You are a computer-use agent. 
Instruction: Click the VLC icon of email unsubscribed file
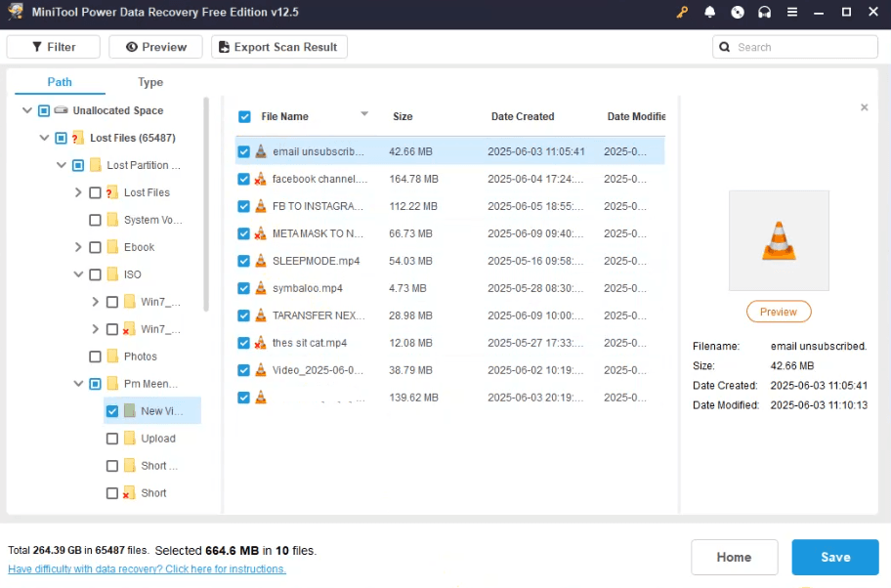point(261,151)
